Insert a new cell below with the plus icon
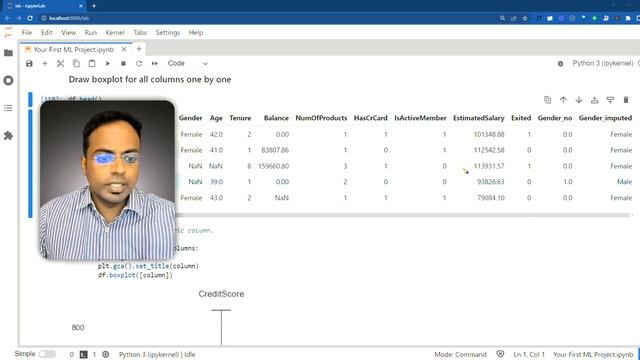This screenshot has width=640, height=360. coord(45,64)
